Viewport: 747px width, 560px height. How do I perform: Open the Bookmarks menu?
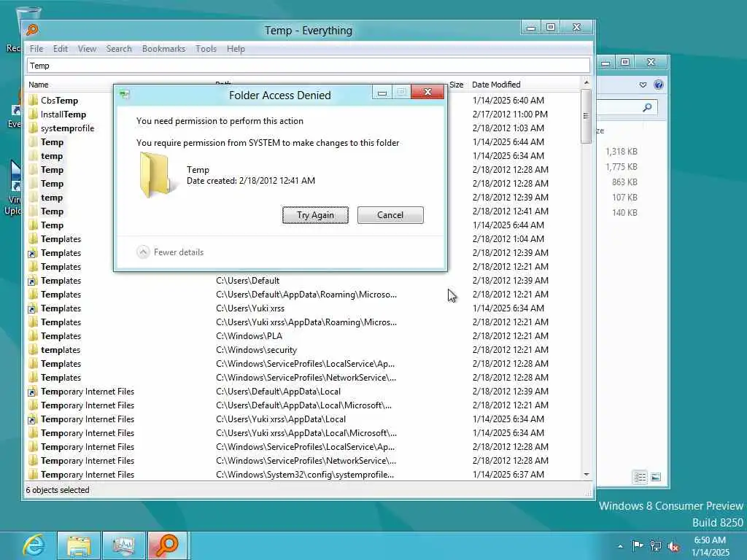(163, 49)
